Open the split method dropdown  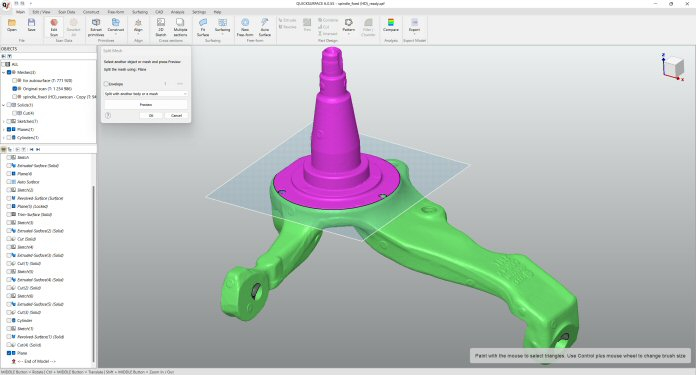click(146, 94)
